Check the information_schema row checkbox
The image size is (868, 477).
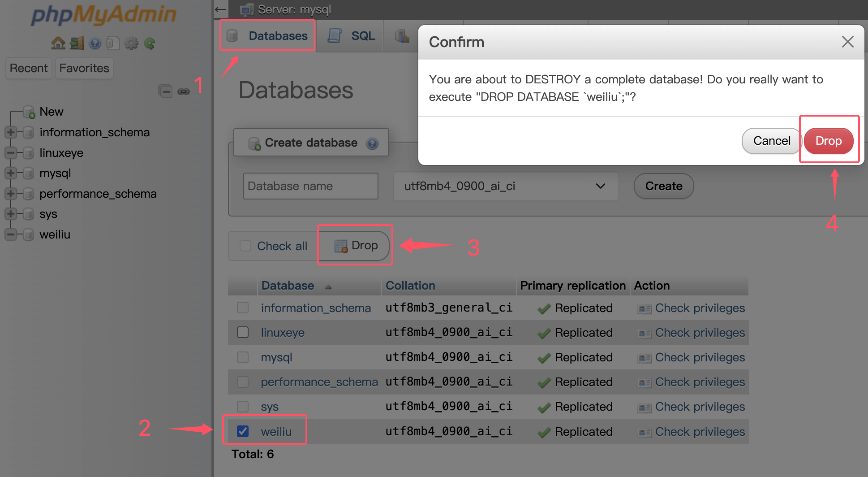click(x=243, y=308)
